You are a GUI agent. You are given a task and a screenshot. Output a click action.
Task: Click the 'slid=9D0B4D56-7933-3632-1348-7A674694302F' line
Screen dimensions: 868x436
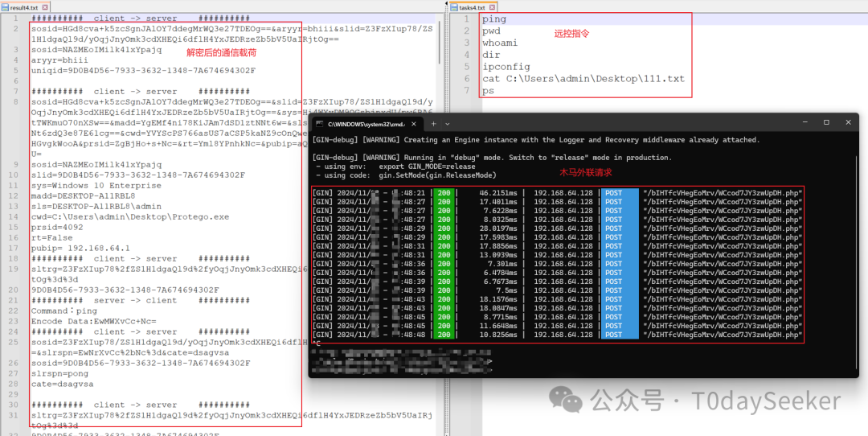[x=138, y=175]
